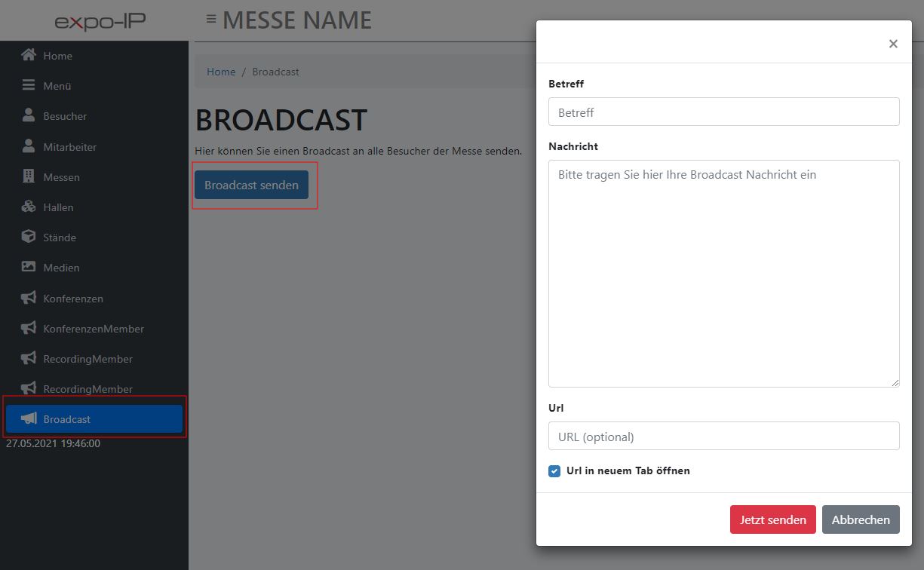The height and width of the screenshot is (570, 924).
Task: Uncheck 'Url in neuem Tab öffnen' checkbox
Action: [x=554, y=471]
